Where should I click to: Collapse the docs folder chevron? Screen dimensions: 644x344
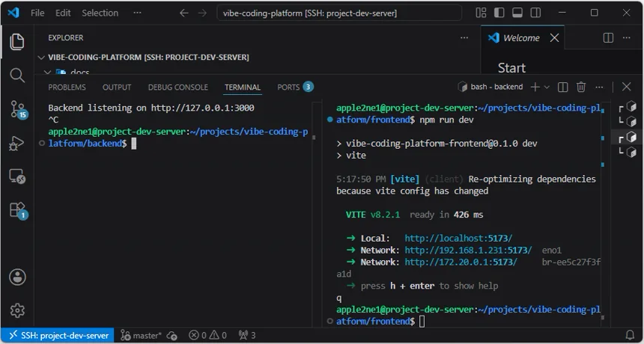click(47, 73)
